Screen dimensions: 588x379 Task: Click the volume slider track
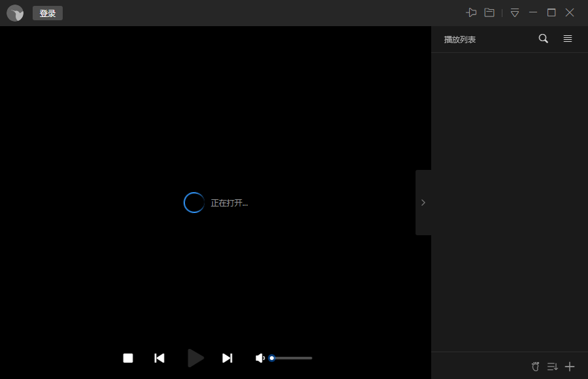[x=294, y=358]
